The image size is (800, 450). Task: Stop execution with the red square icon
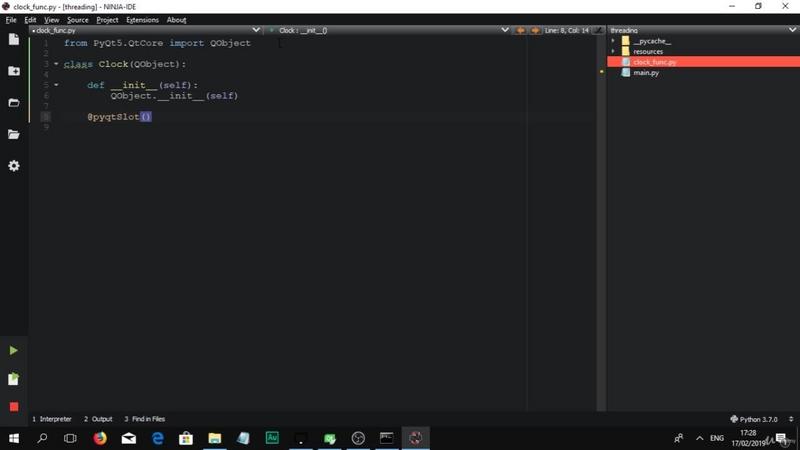click(x=14, y=407)
